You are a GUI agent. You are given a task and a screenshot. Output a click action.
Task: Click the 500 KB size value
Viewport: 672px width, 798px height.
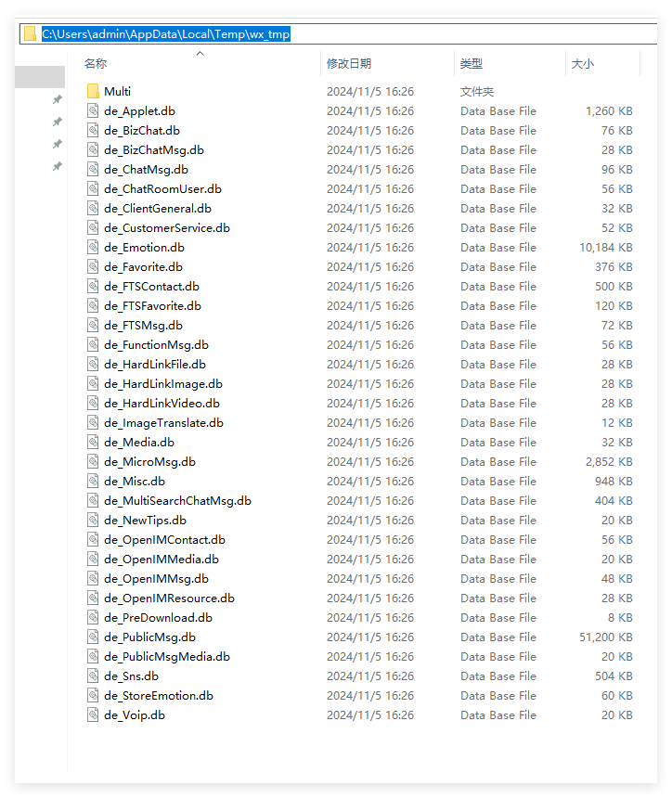(x=614, y=286)
